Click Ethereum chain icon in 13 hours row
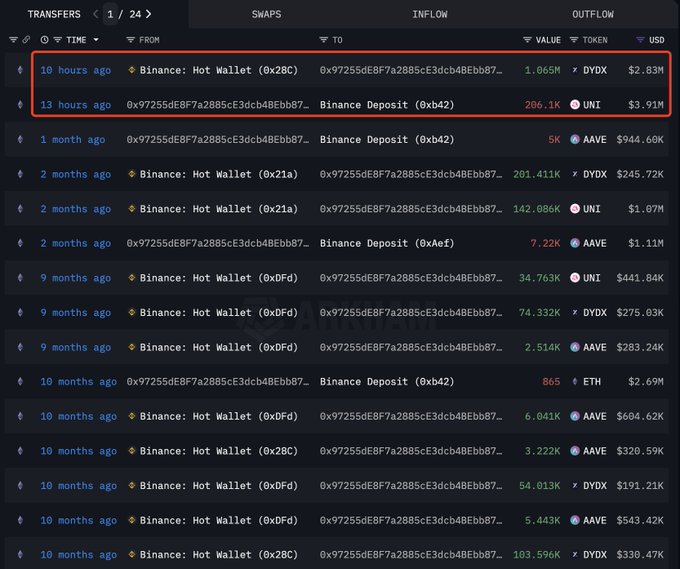This screenshot has width=680, height=569. tap(20, 105)
